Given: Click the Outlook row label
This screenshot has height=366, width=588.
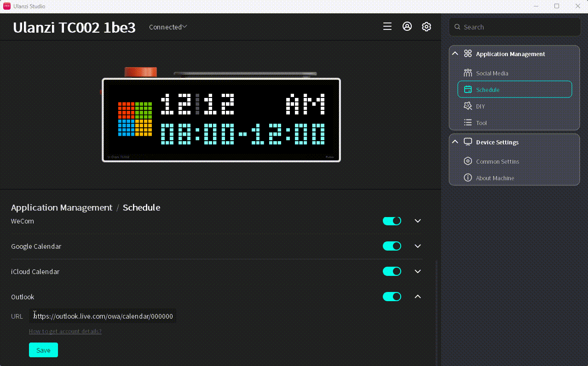Looking at the screenshot, I should (x=23, y=297).
